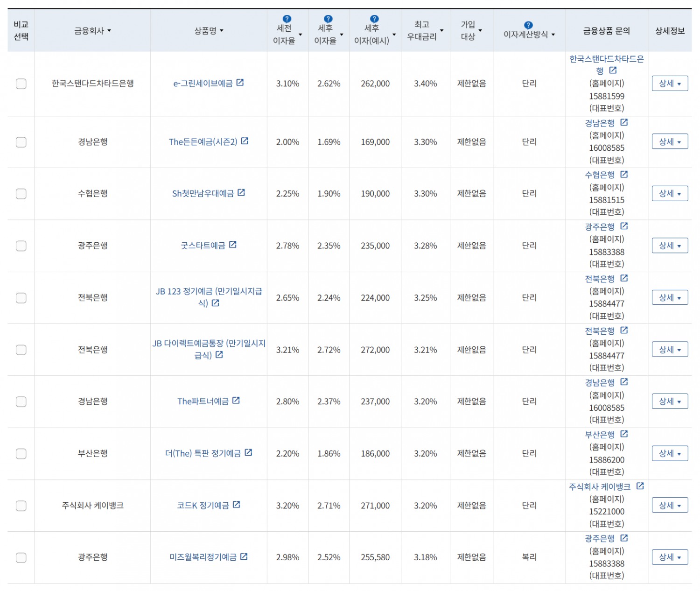Expand 상세 dropdown for JB 다이렉트예금통장 row
Image resolution: width=700 pixels, height=591 pixels.
(670, 350)
